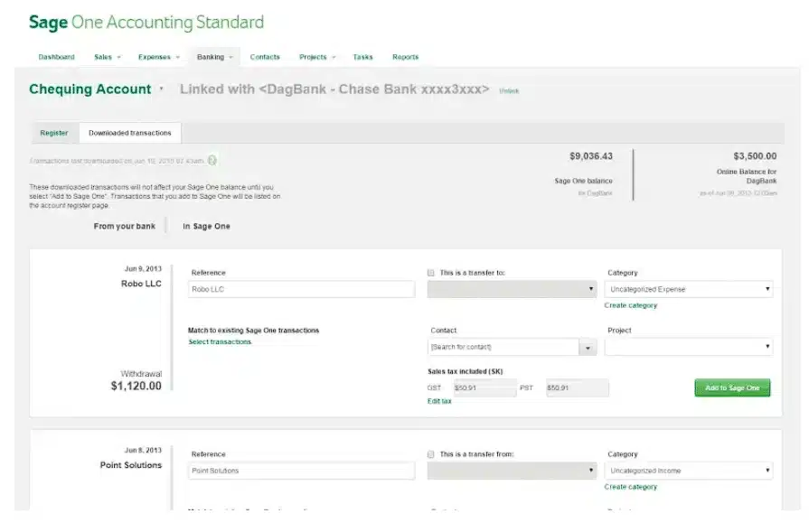The height and width of the screenshot is (532, 809).
Task: Click the $3,500.00 online balance
Action: (755, 156)
